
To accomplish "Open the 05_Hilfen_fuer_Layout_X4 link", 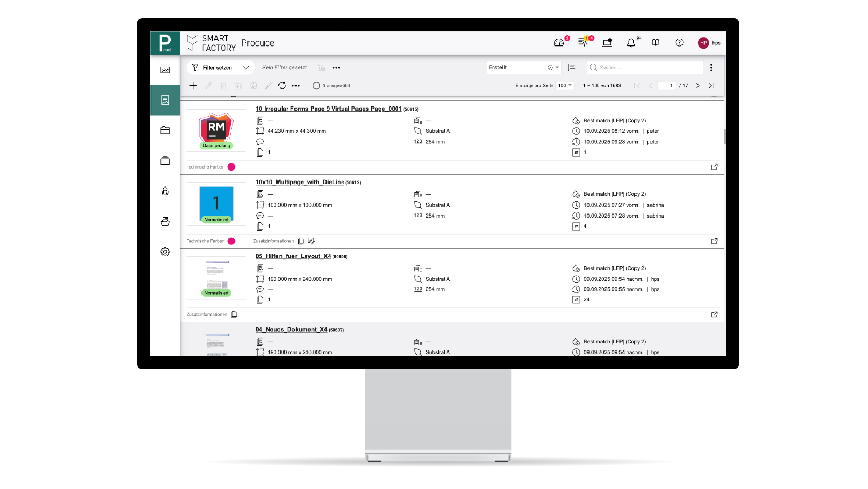I will pos(293,256).
